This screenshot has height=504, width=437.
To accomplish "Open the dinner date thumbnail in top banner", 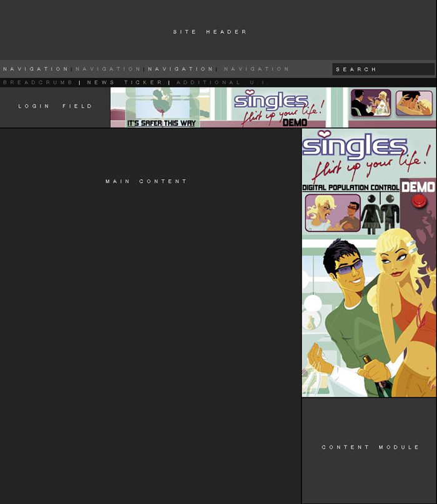I will [x=371, y=103].
